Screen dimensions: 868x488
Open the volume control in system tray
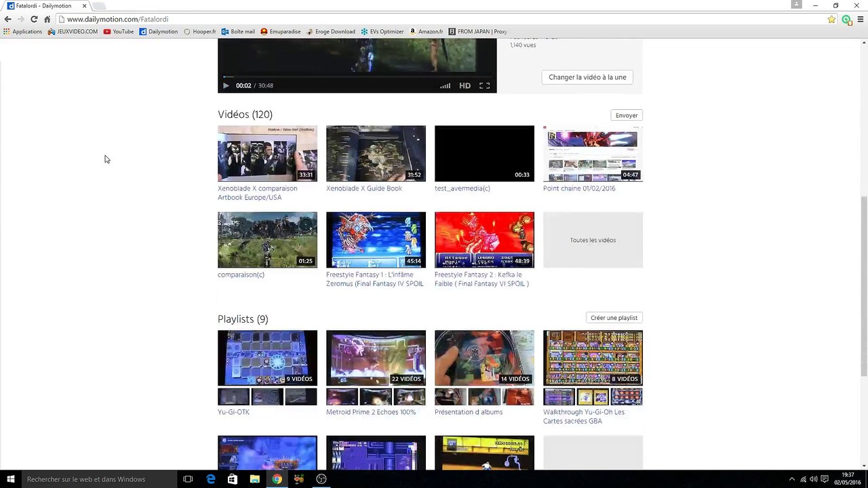[813, 480]
